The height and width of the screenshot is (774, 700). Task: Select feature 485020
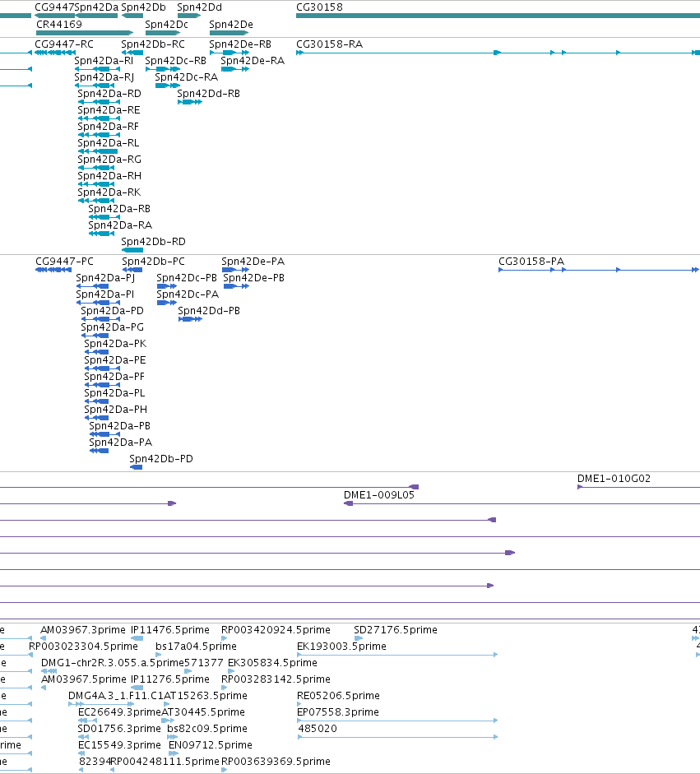click(x=318, y=729)
